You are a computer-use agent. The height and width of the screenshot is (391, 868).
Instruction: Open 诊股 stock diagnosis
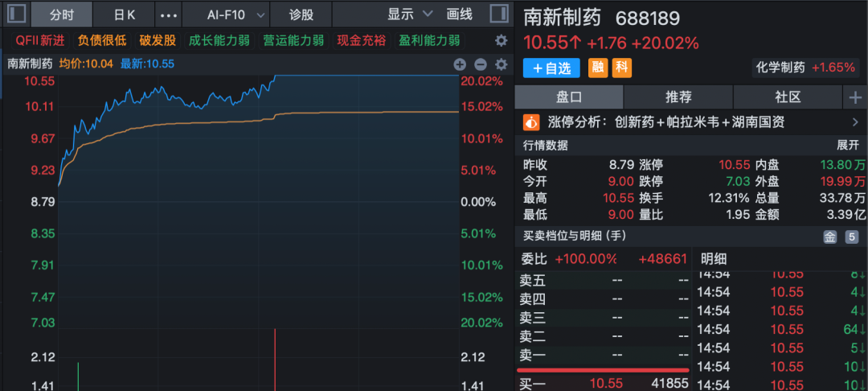pyautogui.click(x=301, y=15)
